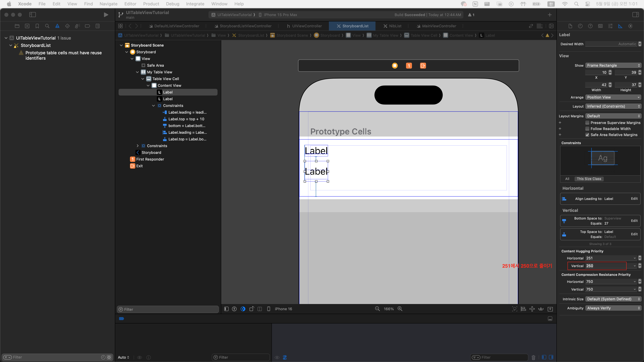Edit the Bottom Space to Superview constraint
644x362 pixels.
634,221
